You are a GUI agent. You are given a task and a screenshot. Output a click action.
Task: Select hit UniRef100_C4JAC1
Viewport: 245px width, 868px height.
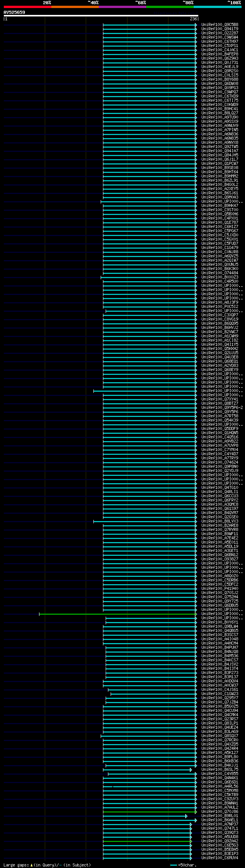coord(220,50)
